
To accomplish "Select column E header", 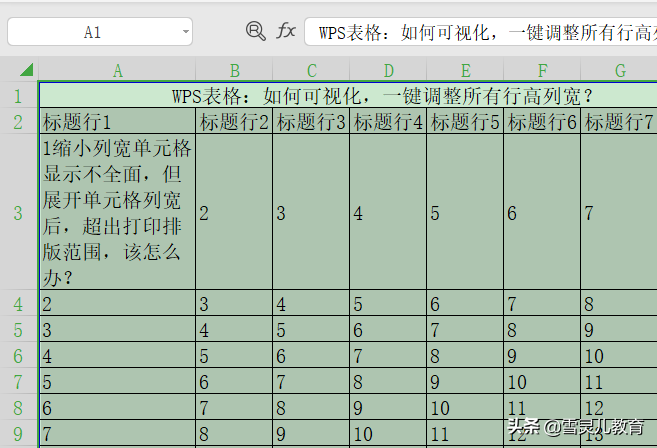I will [465, 70].
